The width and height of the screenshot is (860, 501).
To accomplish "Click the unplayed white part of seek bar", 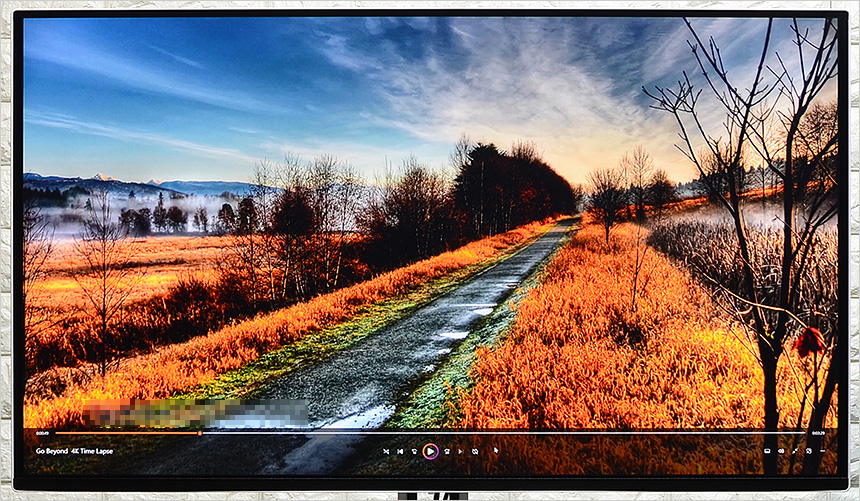I will pyautogui.click(x=500, y=433).
